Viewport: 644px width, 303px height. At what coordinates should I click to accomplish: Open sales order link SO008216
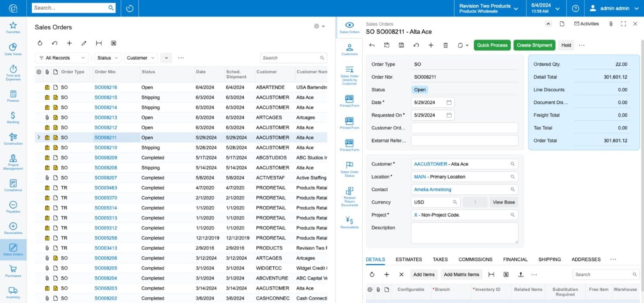pos(105,87)
